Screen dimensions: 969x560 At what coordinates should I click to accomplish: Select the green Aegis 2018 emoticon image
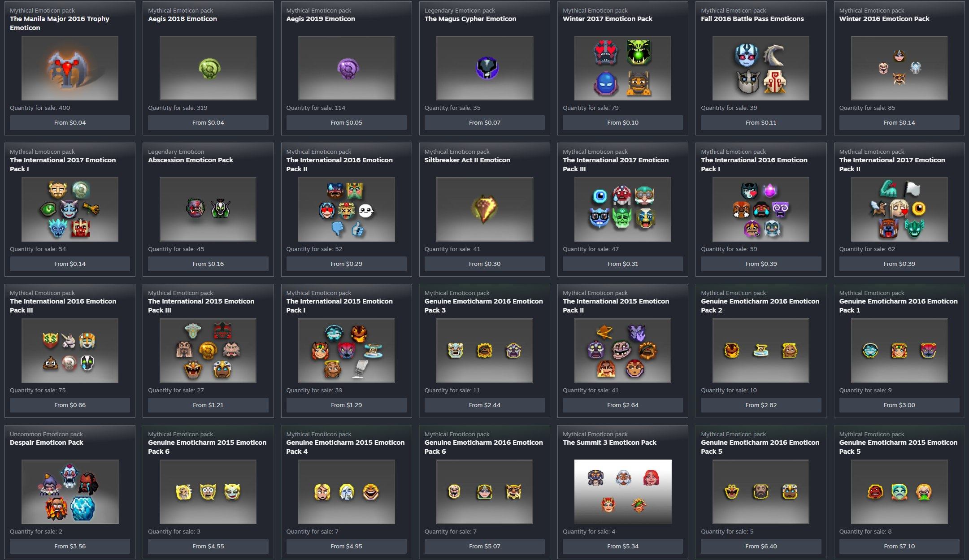(x=208, y=68)
